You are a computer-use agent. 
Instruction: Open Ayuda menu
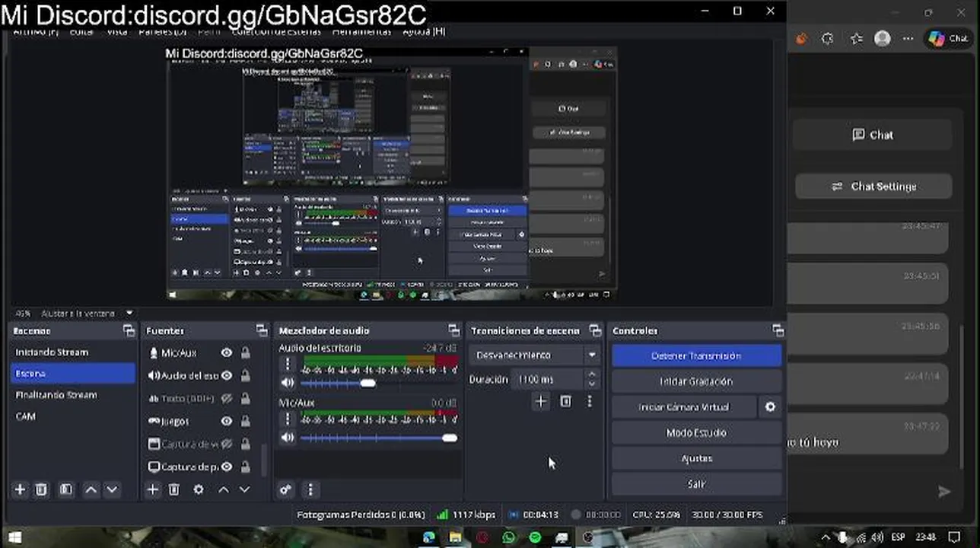click(423, 31)
